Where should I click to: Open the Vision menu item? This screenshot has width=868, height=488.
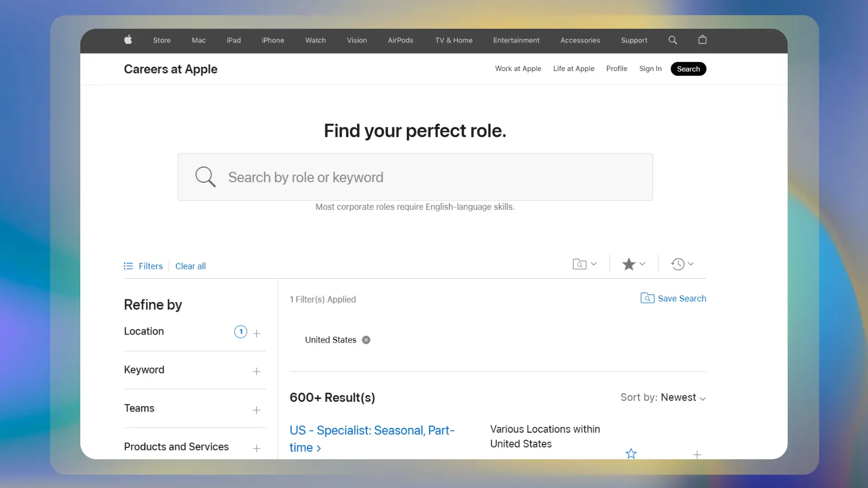pos(357,40)
